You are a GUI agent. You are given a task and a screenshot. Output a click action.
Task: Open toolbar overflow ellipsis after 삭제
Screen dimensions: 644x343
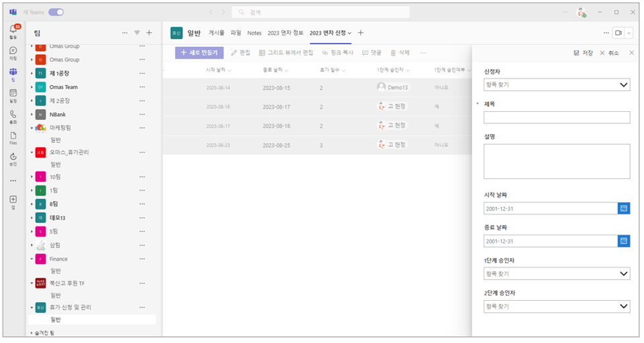(x=423, y=53)
